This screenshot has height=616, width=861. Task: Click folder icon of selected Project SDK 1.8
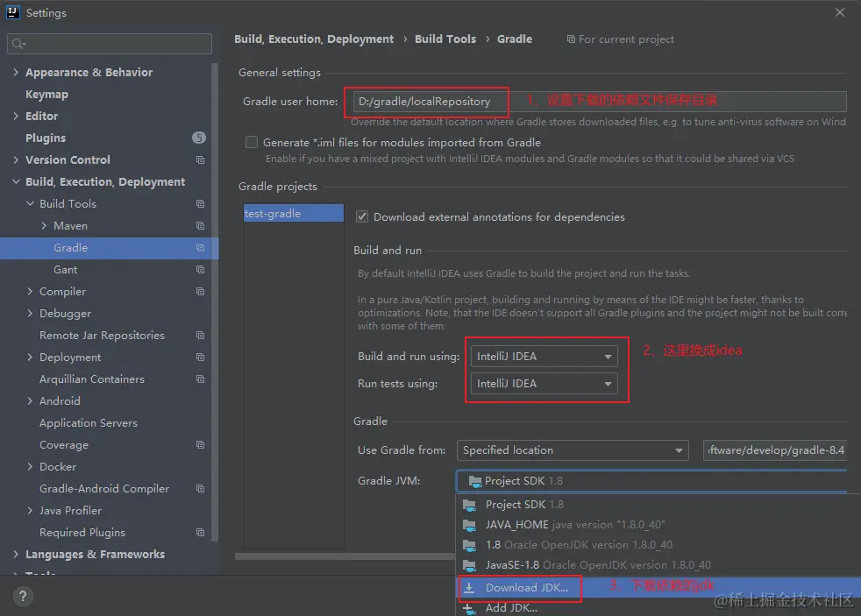tap(475, 481)
